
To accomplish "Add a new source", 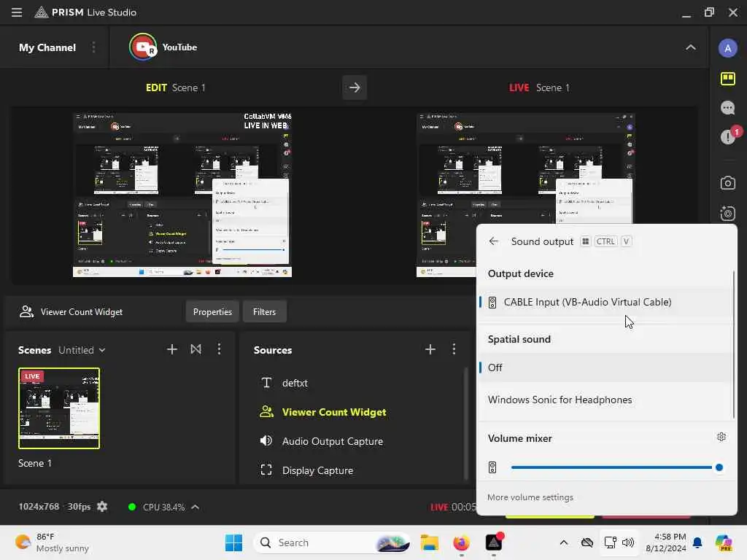I will pyautogui.click(x=430, y=349).
